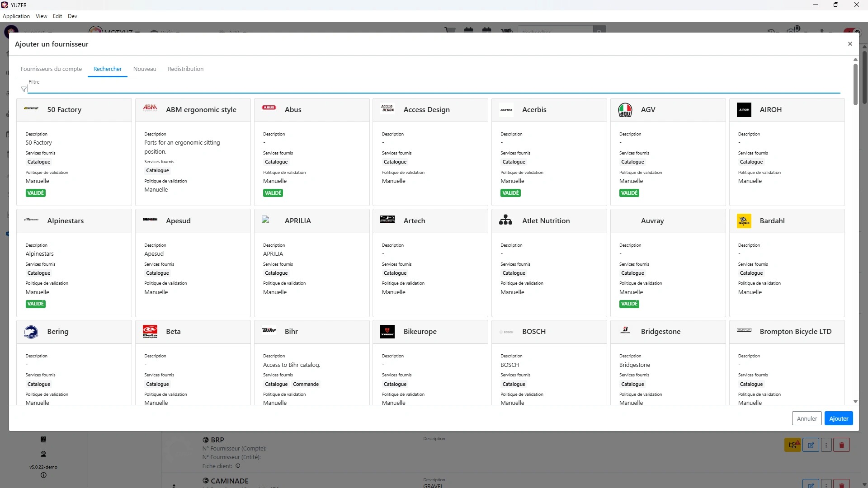The image size is (868, 488).
Task: Click the Beta red logo icon
Action: coord(150,332)
